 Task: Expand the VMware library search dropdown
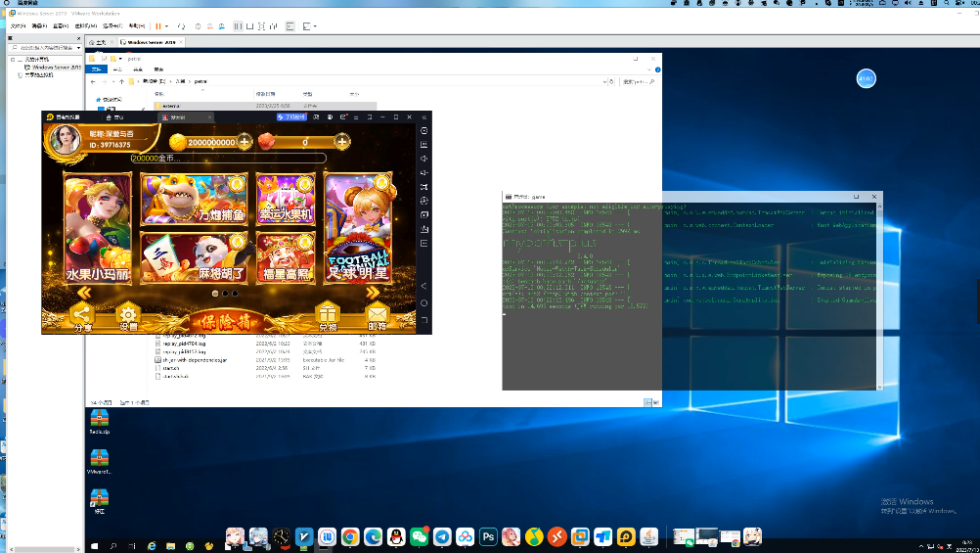click(x=78, y=47)
